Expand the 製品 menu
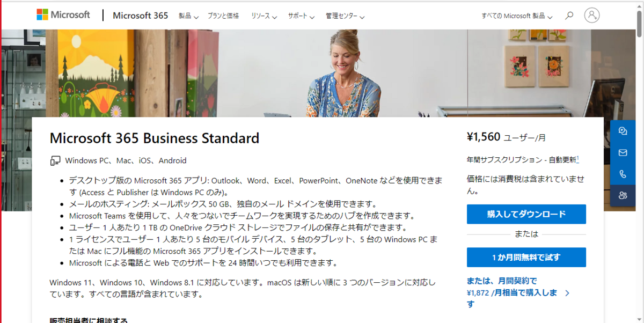 (x=188, y=16)
